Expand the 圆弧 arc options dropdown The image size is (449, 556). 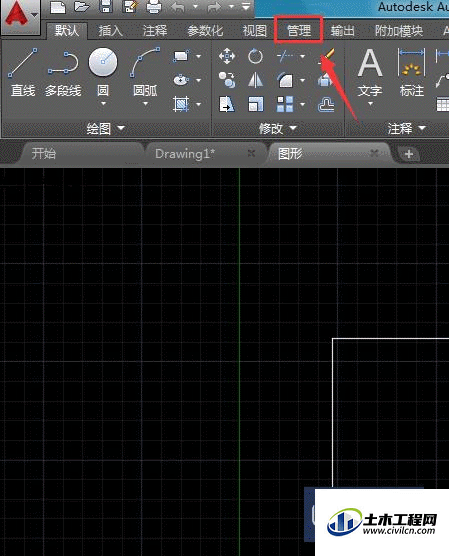click(x=145, y=104)
